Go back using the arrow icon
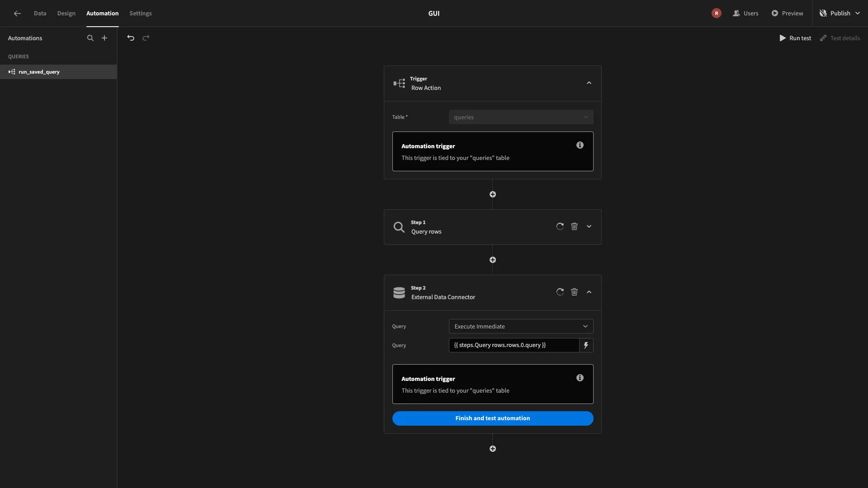868x488 pixels. (x=17, y=14)
